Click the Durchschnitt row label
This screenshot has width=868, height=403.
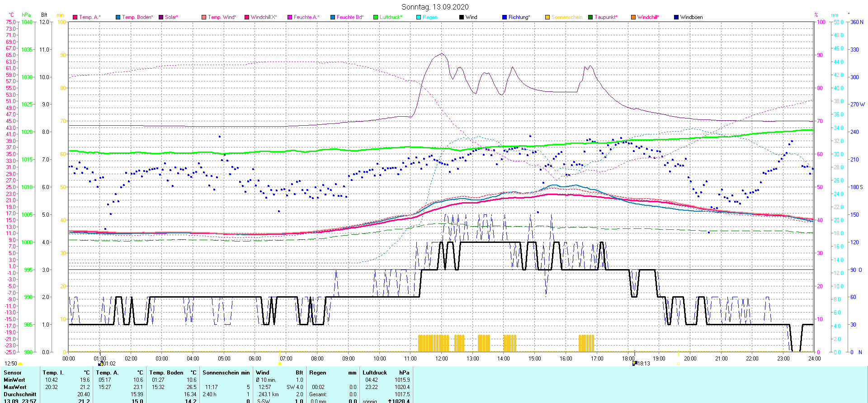[x=20, y=394]
